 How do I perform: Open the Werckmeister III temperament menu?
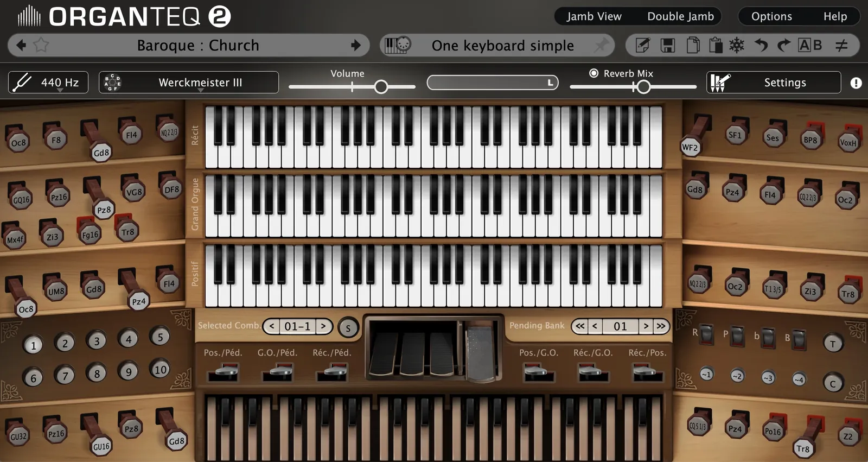[x=189, y=83]
